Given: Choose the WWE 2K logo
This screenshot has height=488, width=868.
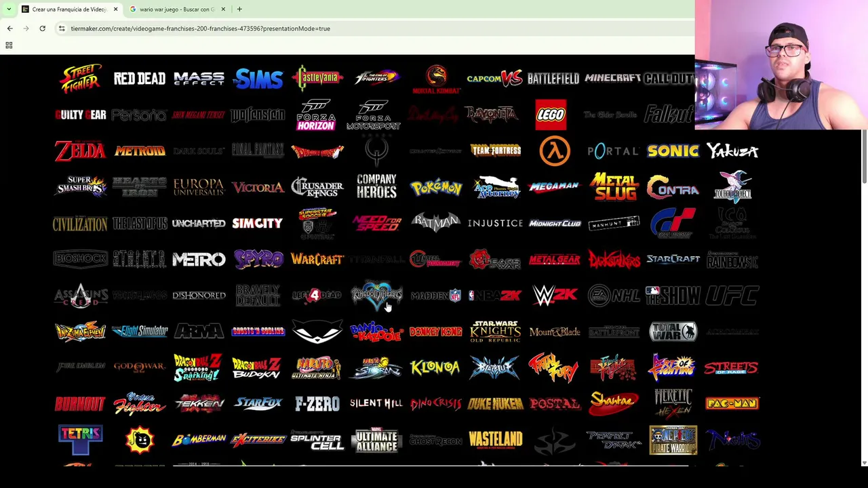Looking at the screenshot, I should 555,296.
